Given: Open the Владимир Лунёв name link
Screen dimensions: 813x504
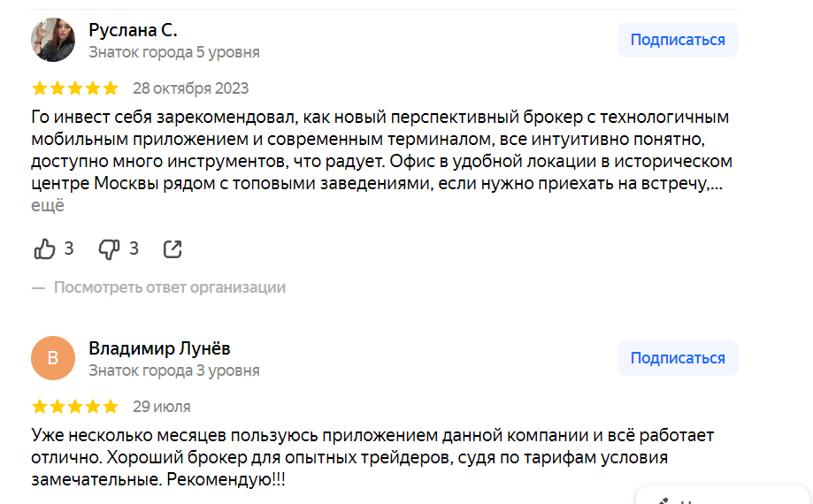Looking at the screenshot, I should pos(159,348).
